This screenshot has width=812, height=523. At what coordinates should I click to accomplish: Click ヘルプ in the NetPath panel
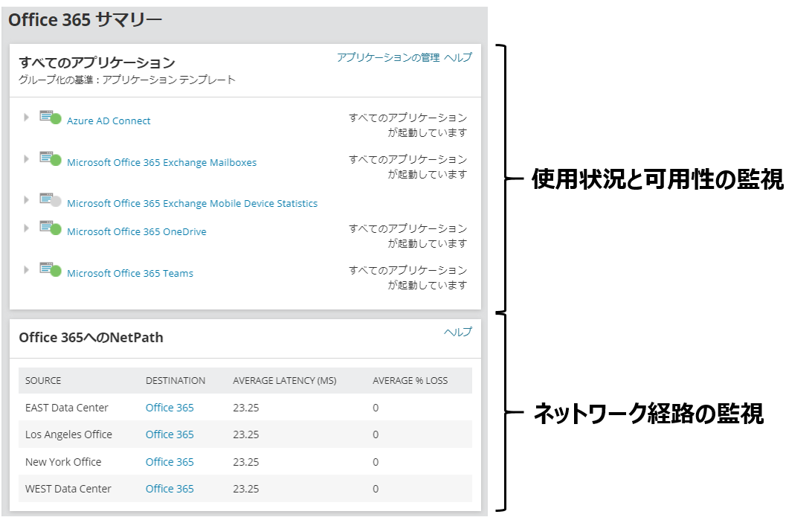[458, 333]
